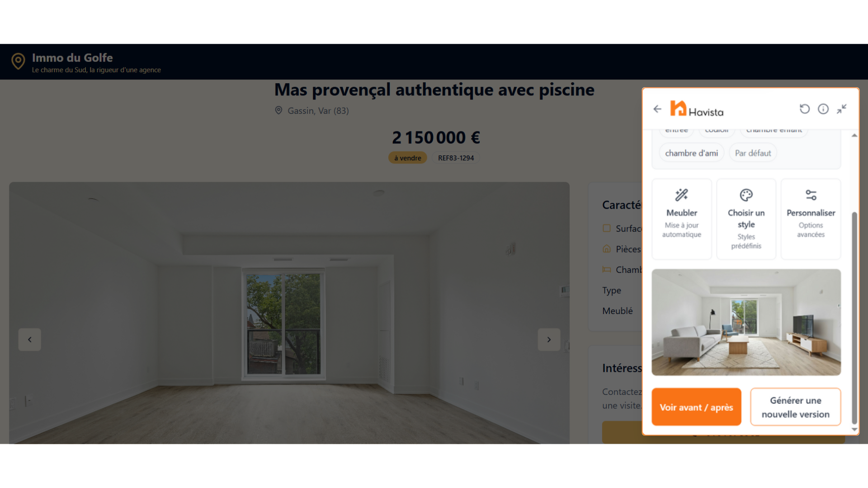Select the Par défaut chip
This screenshot has height=488, width=868.
[753, 153]
